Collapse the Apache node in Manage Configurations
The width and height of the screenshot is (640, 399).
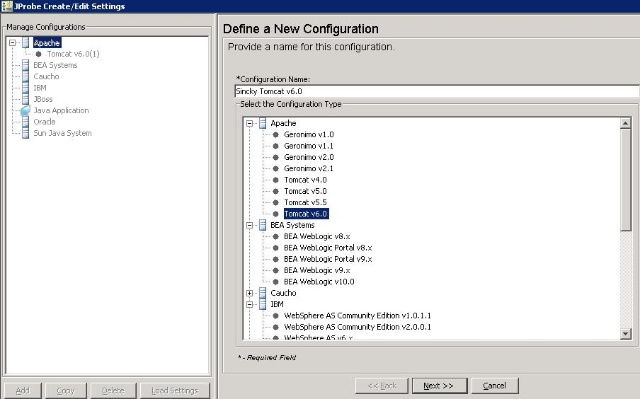[x=12, y=42]
